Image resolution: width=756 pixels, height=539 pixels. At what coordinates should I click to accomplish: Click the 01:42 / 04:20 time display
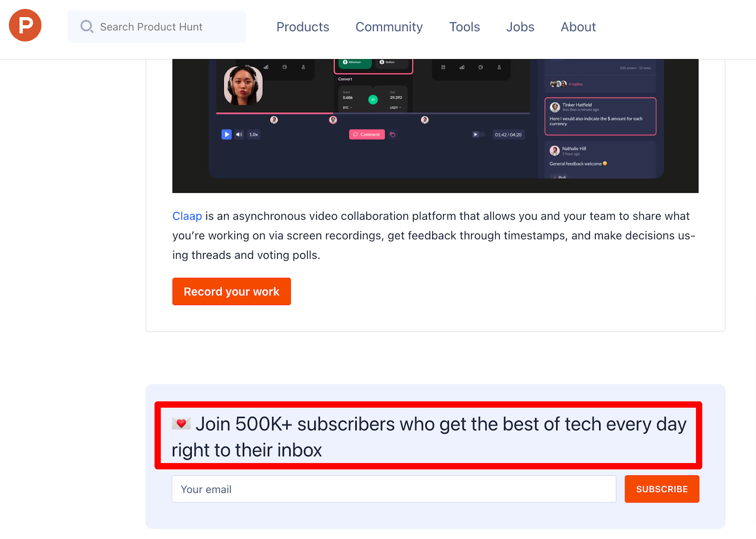[x=508, y=135]
